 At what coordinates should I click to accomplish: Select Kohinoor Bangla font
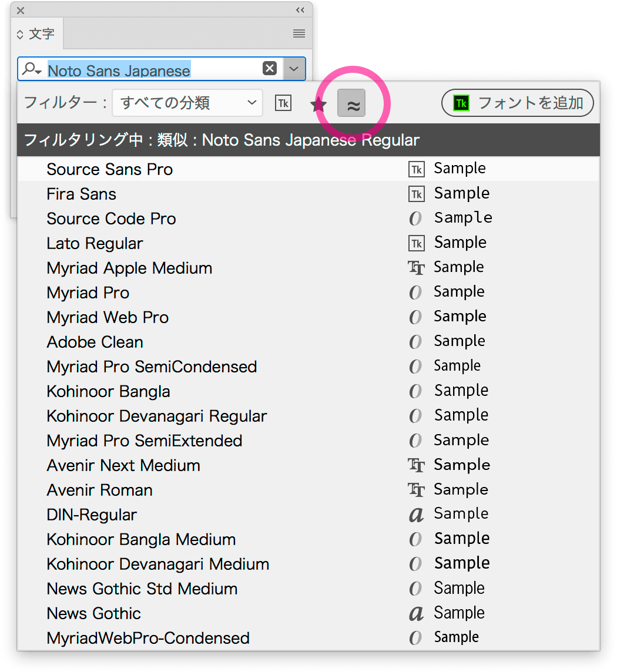(x=308, y=391)
